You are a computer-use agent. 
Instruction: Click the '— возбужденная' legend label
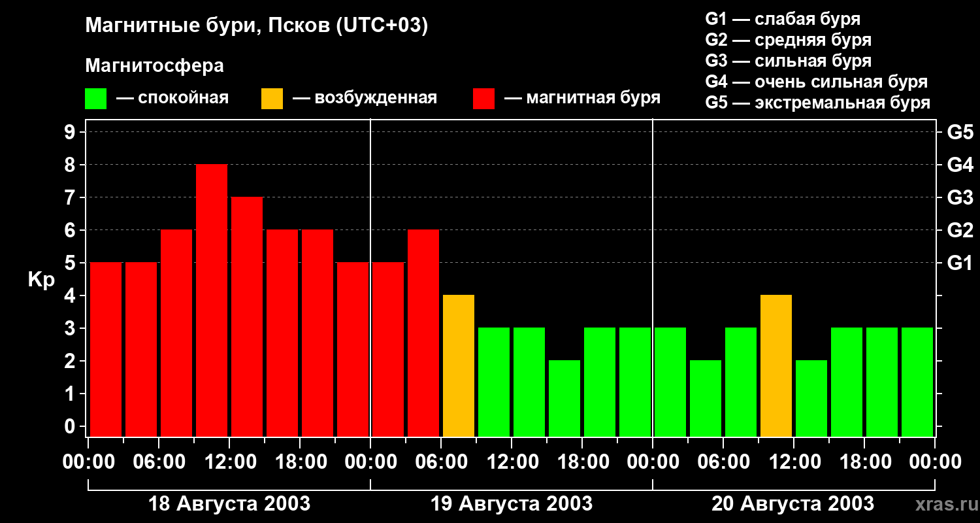[x=365, y=98]
